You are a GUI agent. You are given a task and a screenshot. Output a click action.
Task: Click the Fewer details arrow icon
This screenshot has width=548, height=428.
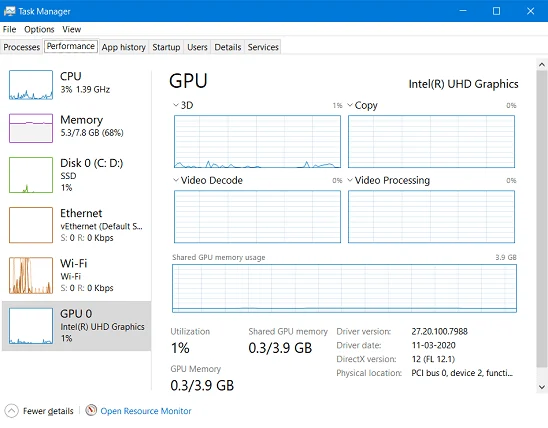11,411
